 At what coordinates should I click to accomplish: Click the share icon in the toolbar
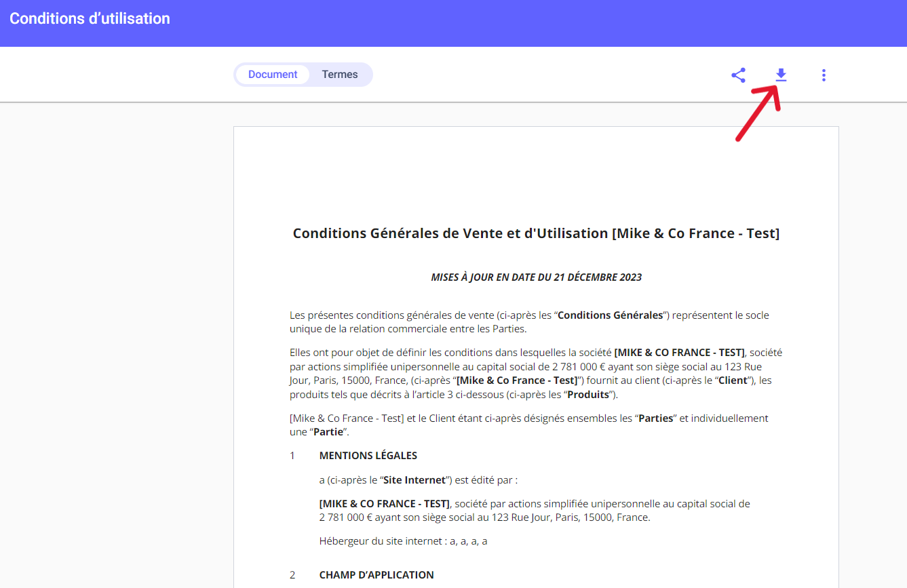(738, 75)
